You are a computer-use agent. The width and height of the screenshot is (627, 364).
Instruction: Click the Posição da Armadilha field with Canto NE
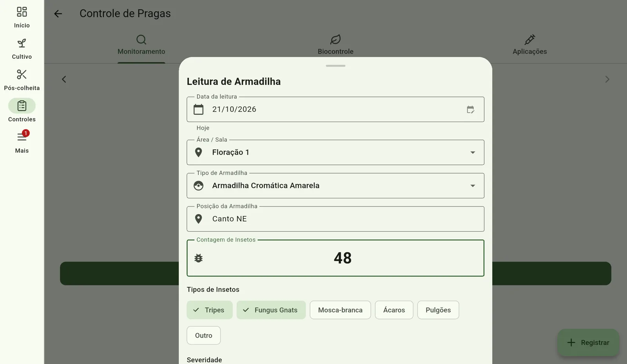[335, 219]
